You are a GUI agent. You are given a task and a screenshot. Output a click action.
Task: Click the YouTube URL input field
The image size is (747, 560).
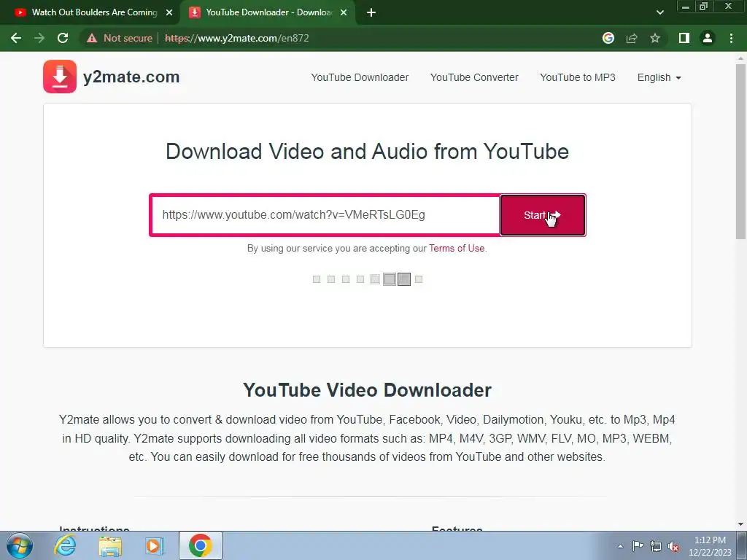(325, 215)
